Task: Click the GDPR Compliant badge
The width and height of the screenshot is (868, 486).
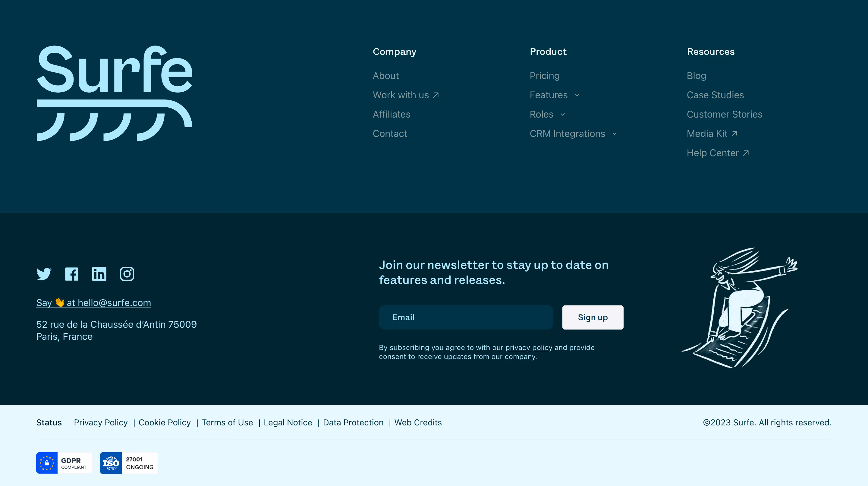Action: (64, 463)
